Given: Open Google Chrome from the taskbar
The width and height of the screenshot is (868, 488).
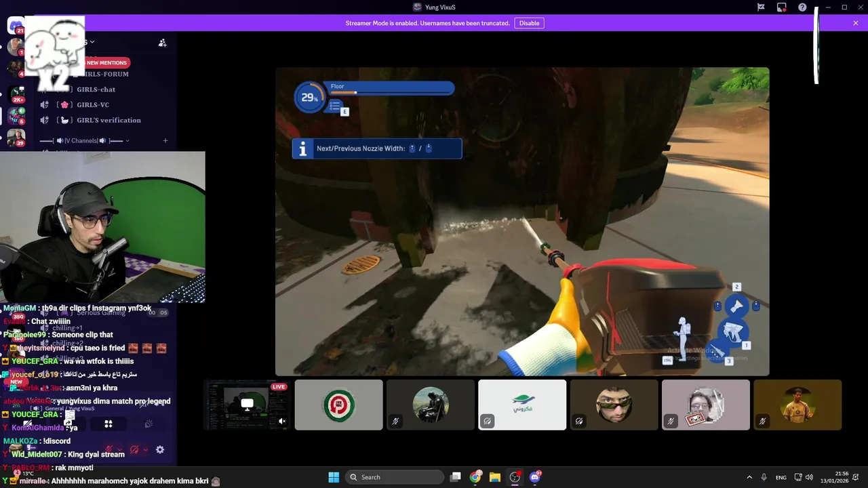Looking at the screenshot, I should coord(475,477).
